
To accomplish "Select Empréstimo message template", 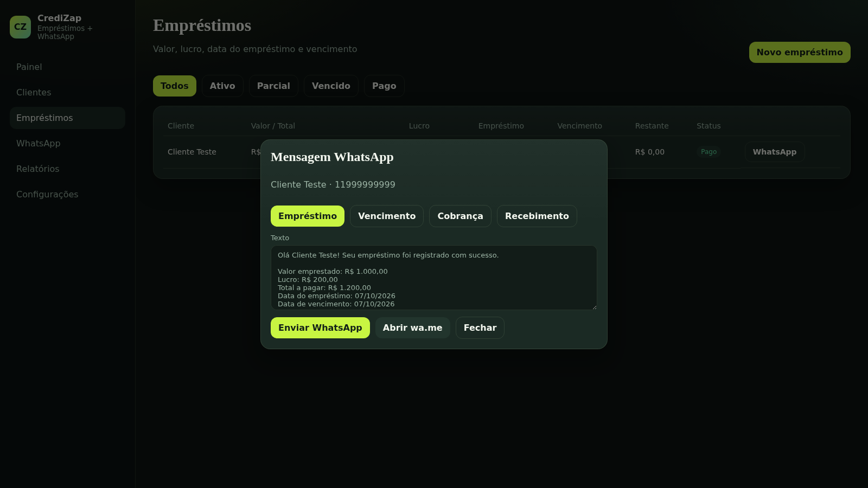I will 308,216.
